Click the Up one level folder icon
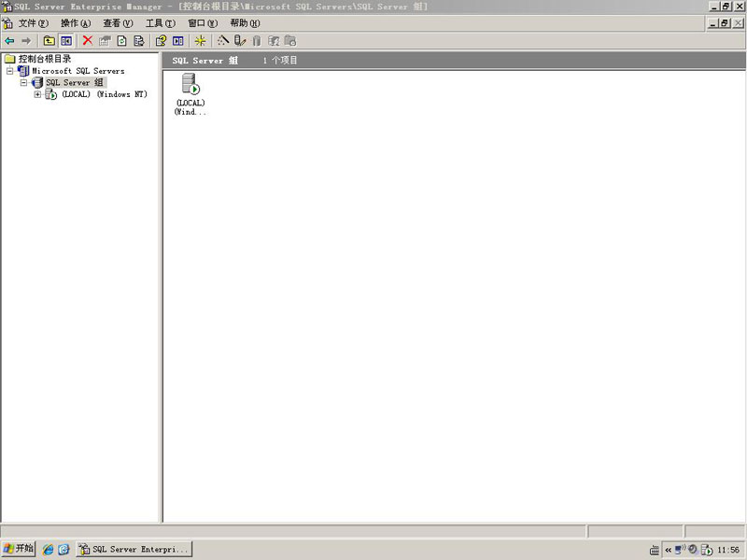747x560 pixels. click(49, 40)
